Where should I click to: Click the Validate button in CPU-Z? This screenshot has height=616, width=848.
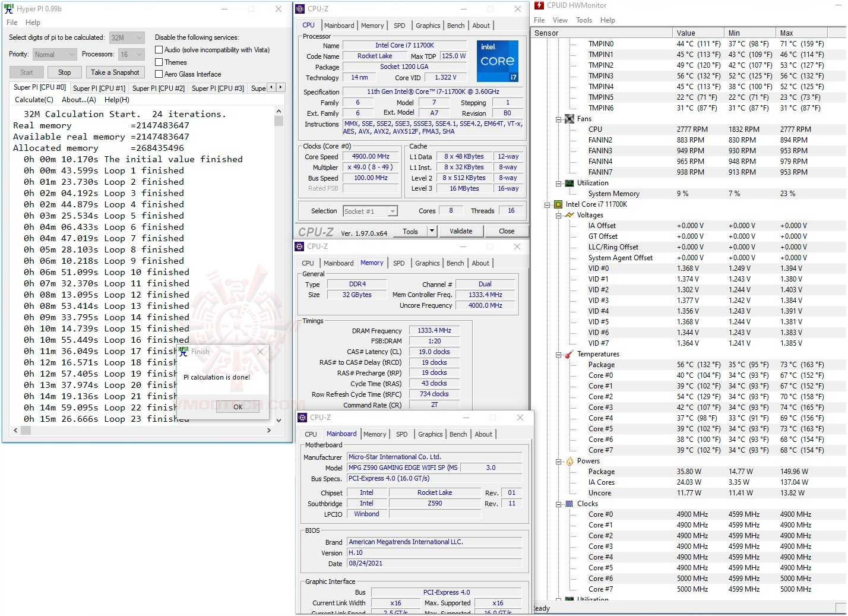[461, 231]
